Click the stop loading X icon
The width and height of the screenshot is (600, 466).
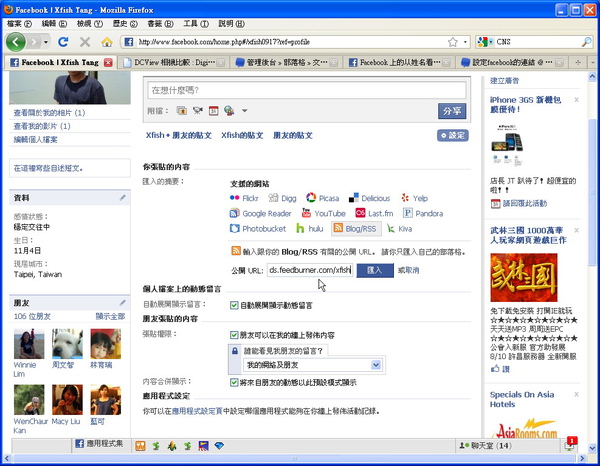[85, 42]
